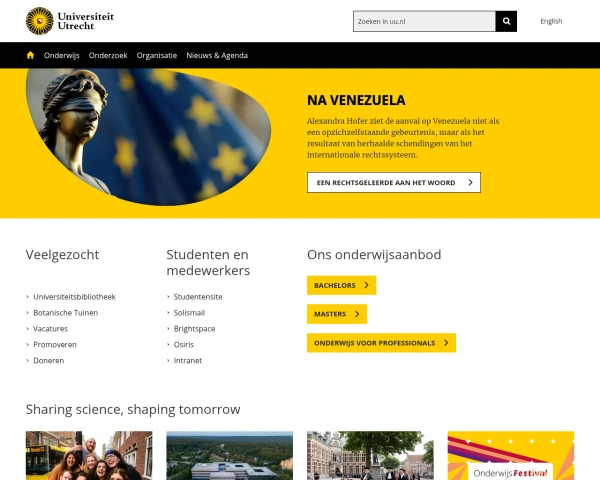
Task: Open the Vacatures link
Action: 50,329
